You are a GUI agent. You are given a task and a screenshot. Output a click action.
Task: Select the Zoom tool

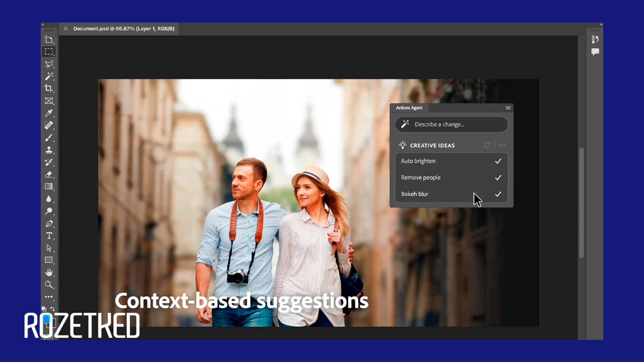pyautogui.click(x=49, y=285)
